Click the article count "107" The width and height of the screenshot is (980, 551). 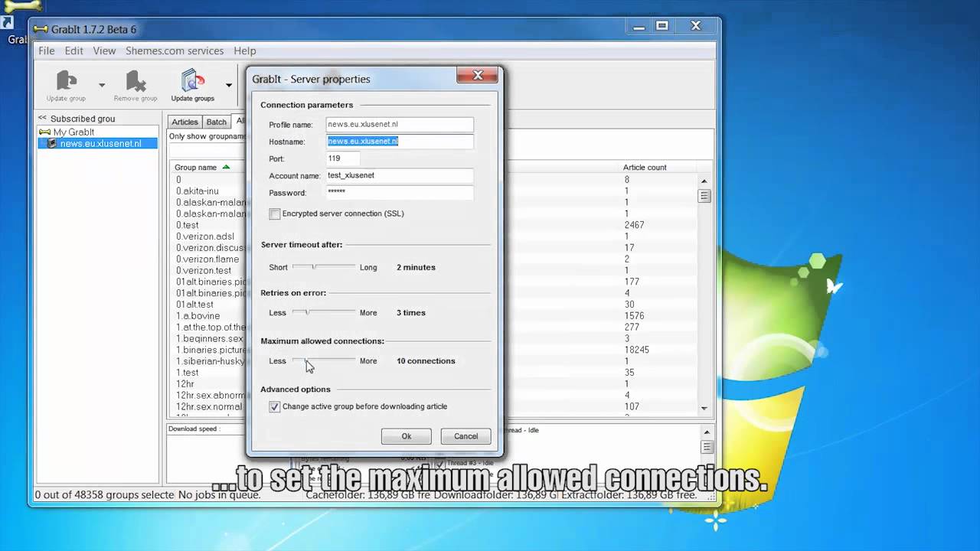pyautogui.click(x=632, y=406)
